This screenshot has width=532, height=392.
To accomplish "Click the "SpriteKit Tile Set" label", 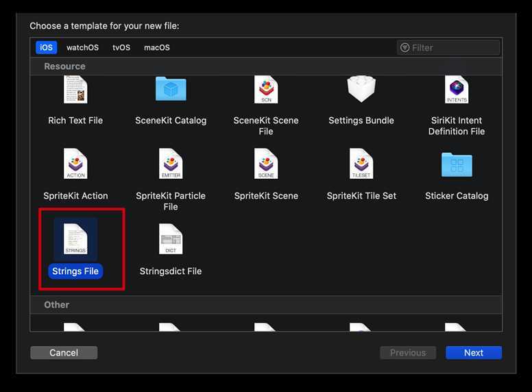I will 361,196.
